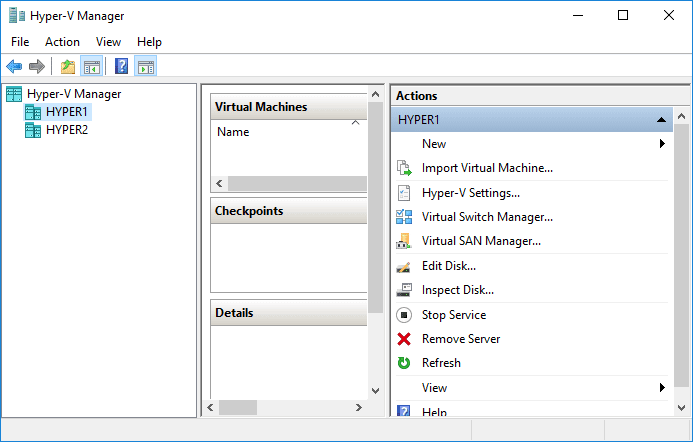Open Help via toolbar question-mark icon
The height and width of the screenshot is (442, 693).
coord(122,67)
